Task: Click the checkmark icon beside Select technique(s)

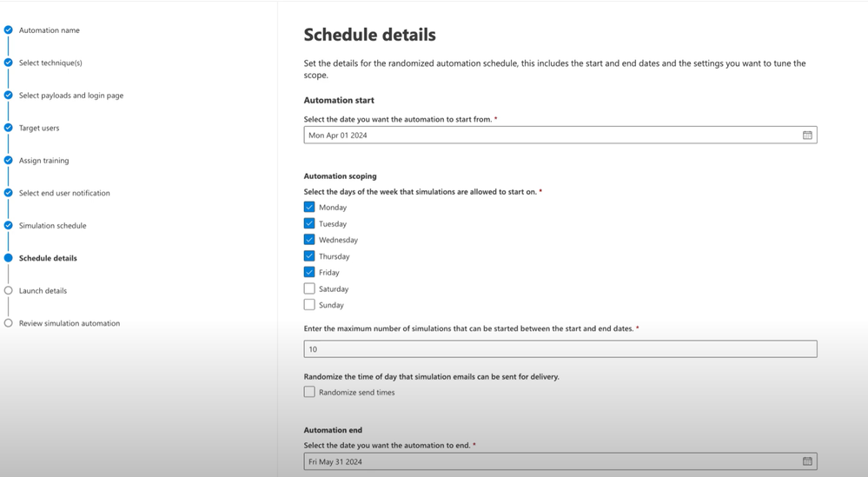Action: [x=9, y=63]
